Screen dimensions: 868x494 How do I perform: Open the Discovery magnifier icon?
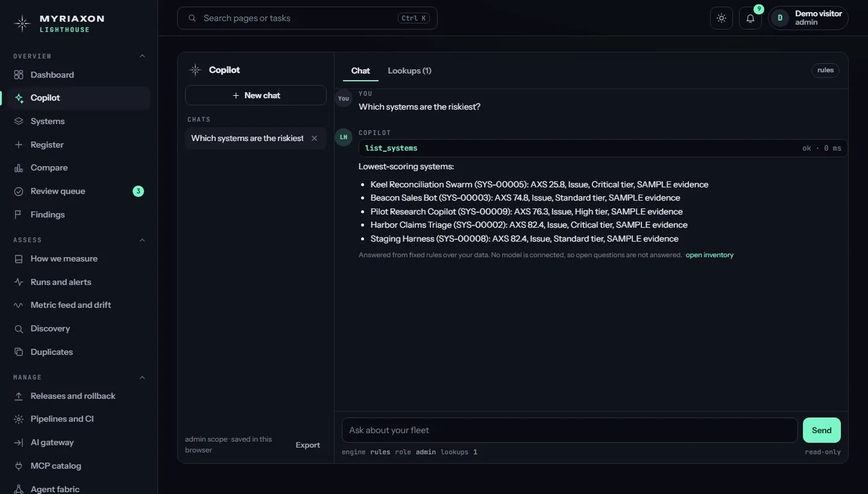(19, 328)
